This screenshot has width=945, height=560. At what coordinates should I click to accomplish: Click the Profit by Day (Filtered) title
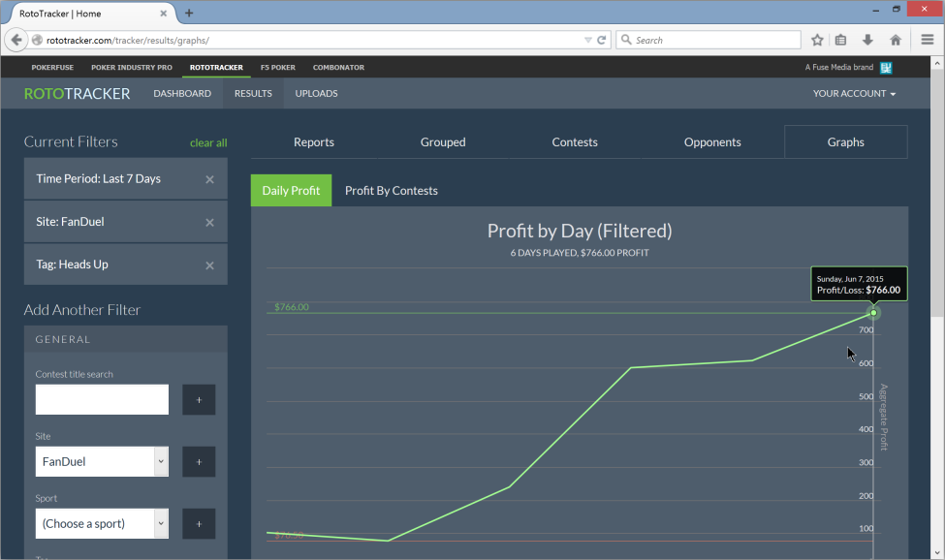pyautogui.click(x=580, y=231)
